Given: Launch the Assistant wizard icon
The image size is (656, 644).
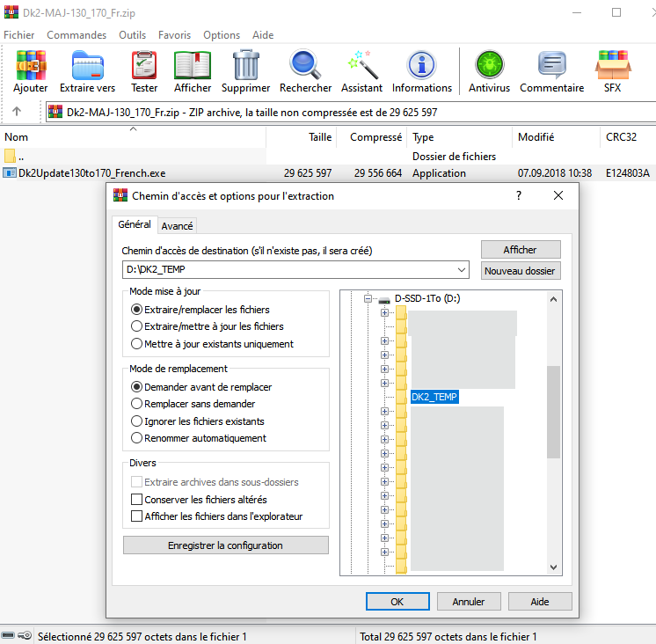Looking at the screenshot, I should 362,65.
